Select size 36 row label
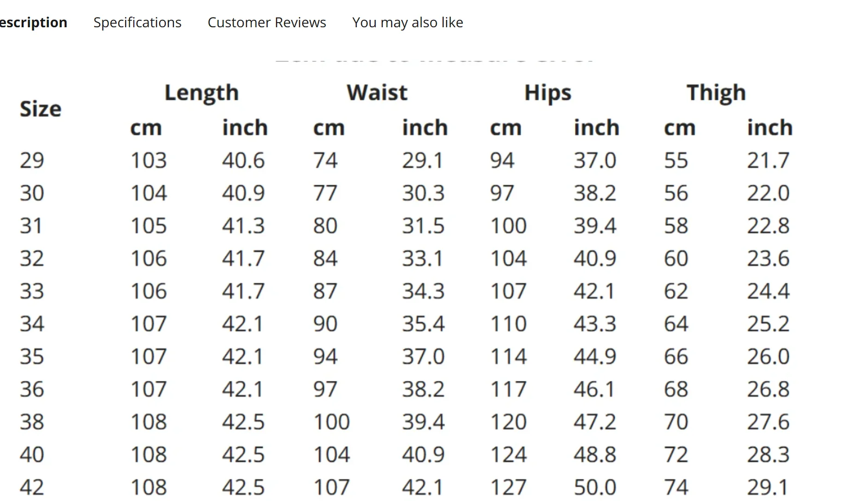The image size is (868, 501). tap(32, 389)
